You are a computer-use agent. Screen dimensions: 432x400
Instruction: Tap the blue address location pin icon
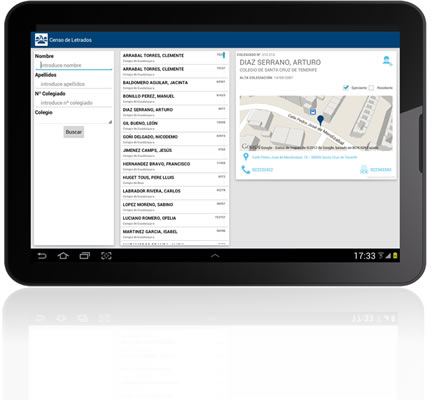click(x=246, y=157)
